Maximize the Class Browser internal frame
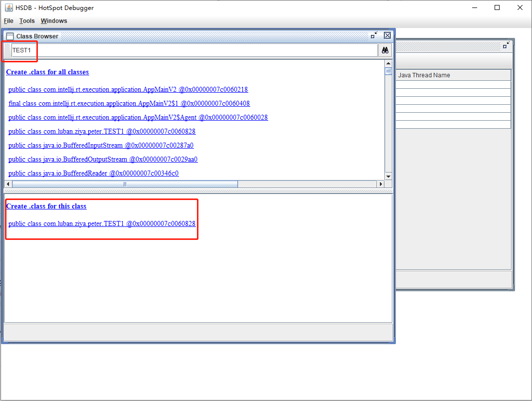The image size is (532, 401). coord(374,35)
